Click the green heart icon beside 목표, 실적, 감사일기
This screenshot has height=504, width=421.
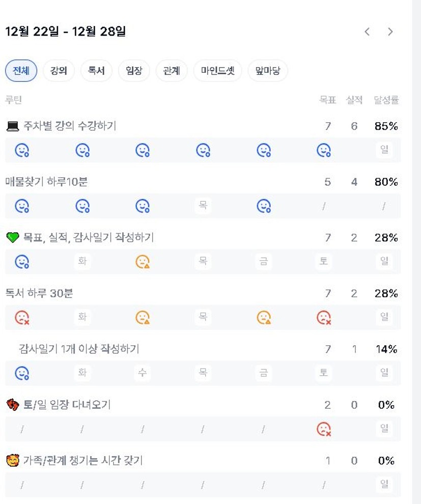point(13,238)
